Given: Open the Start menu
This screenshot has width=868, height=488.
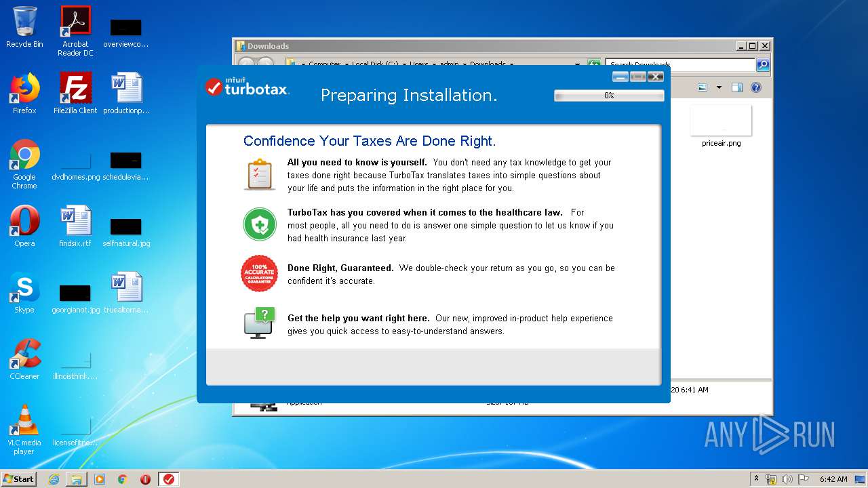Looking at the screenshot, I should [x=19, y=479].
